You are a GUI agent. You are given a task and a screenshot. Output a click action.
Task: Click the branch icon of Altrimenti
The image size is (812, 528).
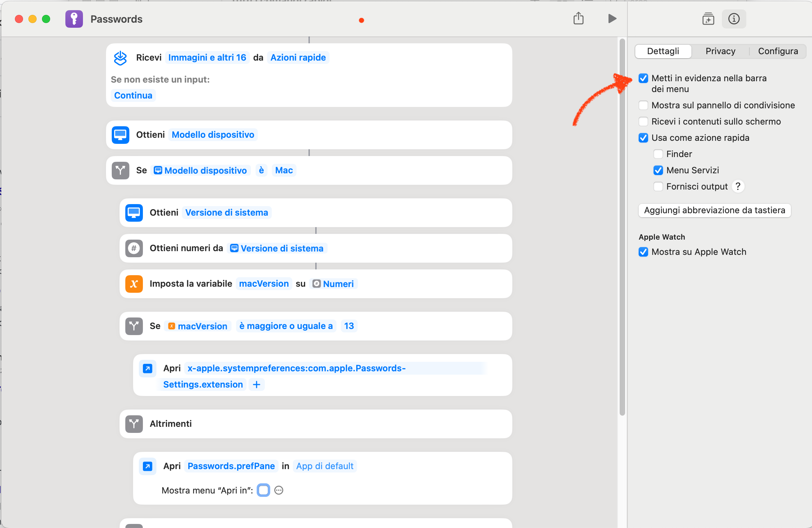(x=134, y=424)
